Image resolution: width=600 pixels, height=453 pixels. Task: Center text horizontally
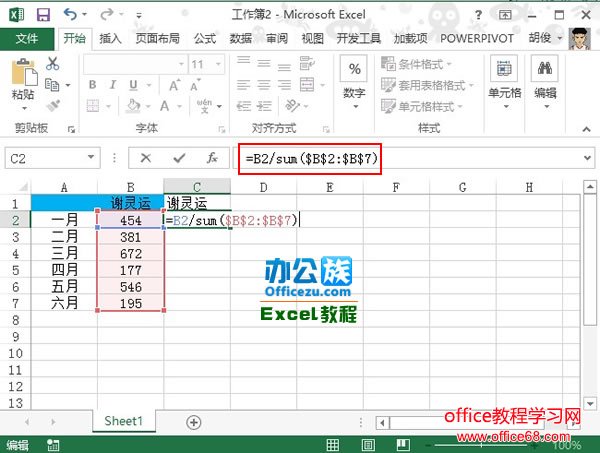tap(264, 85)
